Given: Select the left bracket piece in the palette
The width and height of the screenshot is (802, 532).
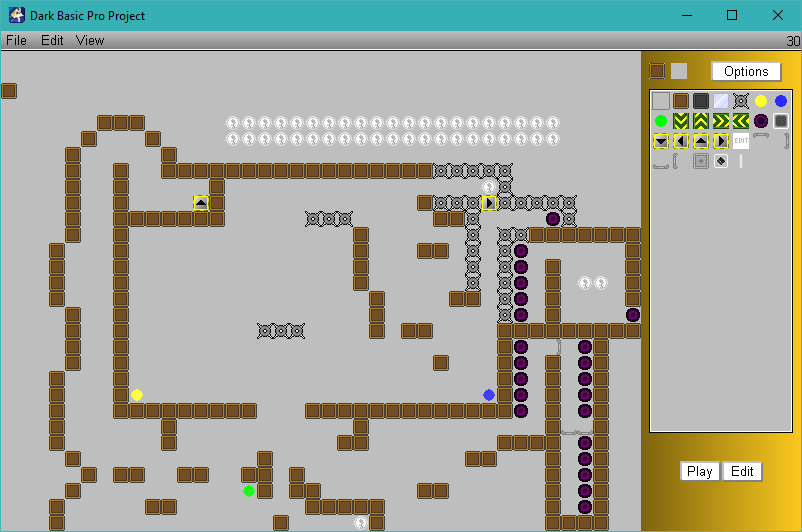Looking at the screenshot, I should point(676,161).
